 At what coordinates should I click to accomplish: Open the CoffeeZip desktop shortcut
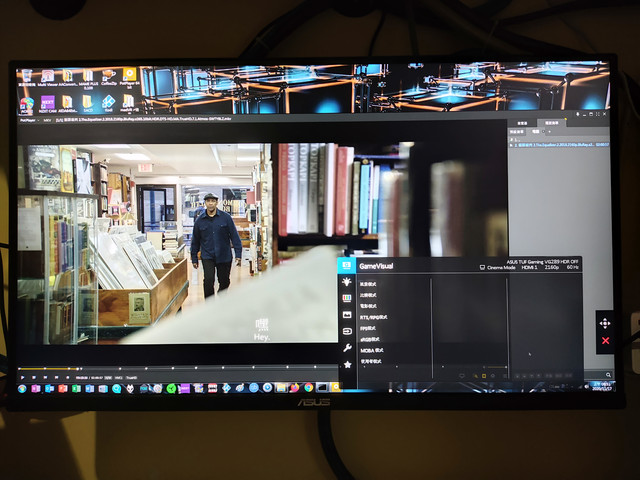[x=109, y=78]
